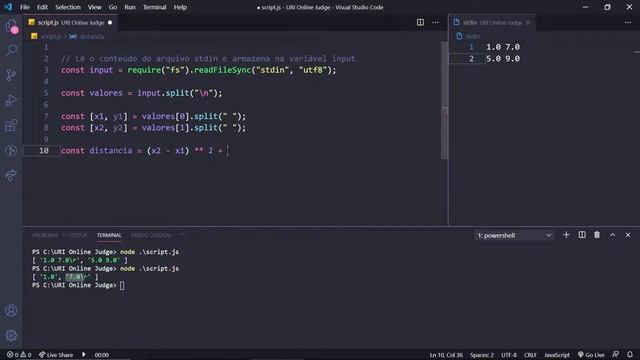Open the Search view in the activity bar
Screen dimensions: 640x360
coord(11,50)
